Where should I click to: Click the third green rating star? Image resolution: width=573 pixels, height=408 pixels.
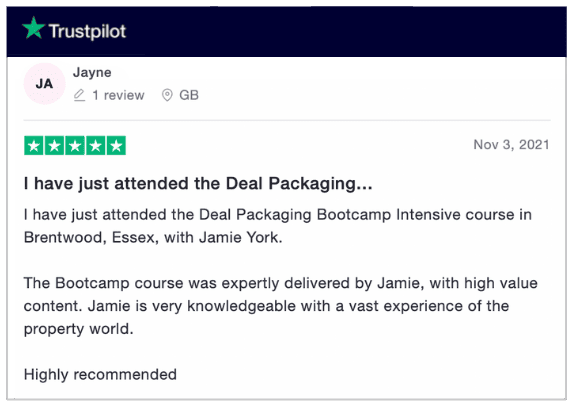(x=75, y=146)
